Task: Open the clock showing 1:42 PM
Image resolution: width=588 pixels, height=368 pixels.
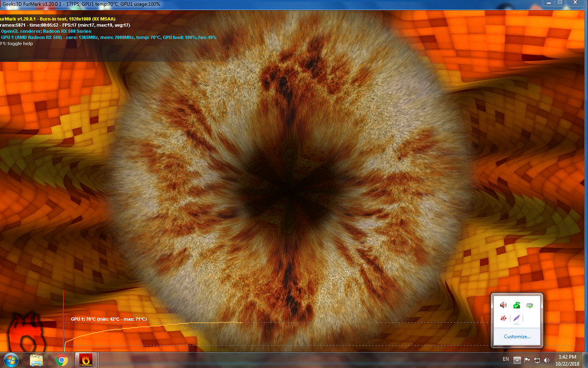Action: coord(567,360)
